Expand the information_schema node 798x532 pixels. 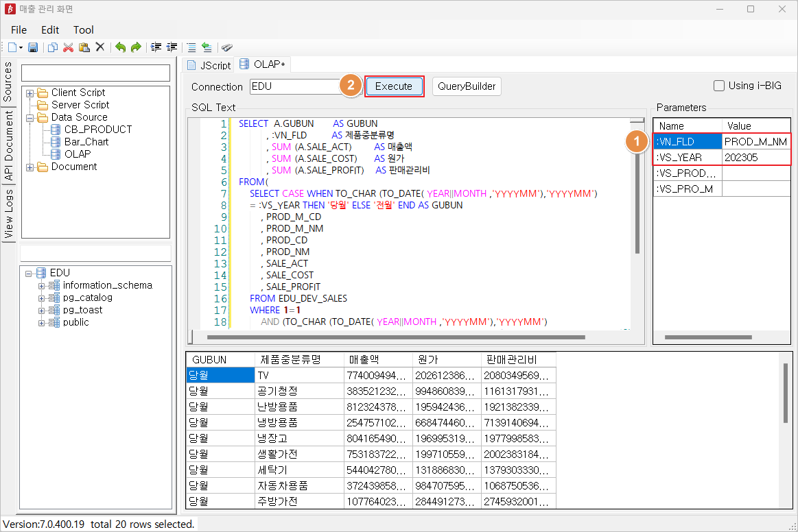(42, 286)
